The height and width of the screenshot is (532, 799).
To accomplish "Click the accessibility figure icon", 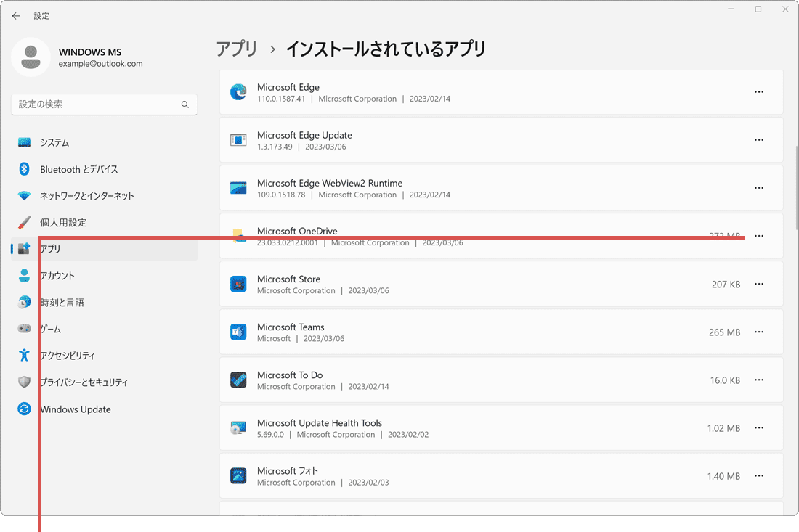I will click(24, 356).
